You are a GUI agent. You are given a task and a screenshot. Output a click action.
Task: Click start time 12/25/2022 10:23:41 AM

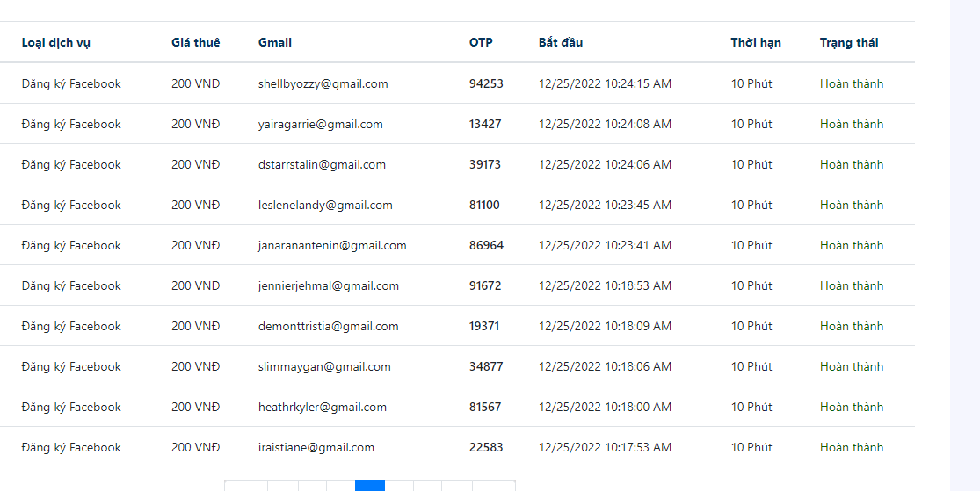(x=605, y=246)
